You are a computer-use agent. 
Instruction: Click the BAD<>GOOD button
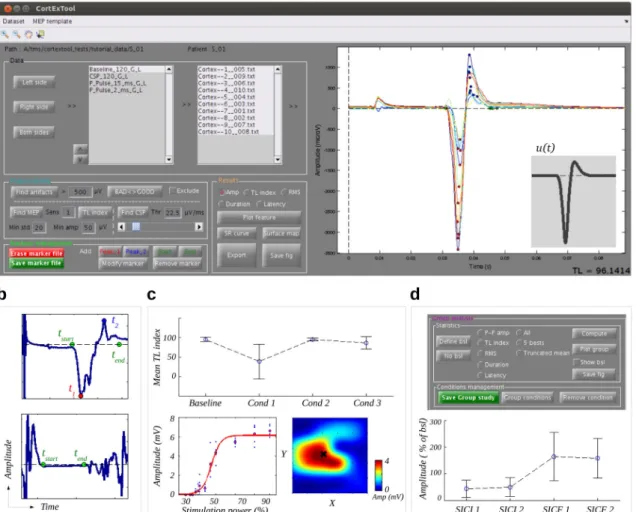tap(134, 191)
